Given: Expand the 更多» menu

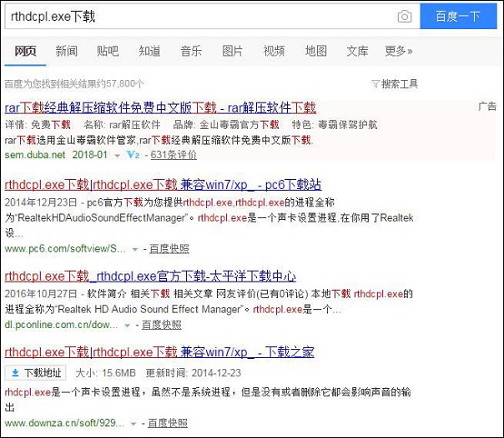Looking at the screenshot, I should click(x=399, y=51).
